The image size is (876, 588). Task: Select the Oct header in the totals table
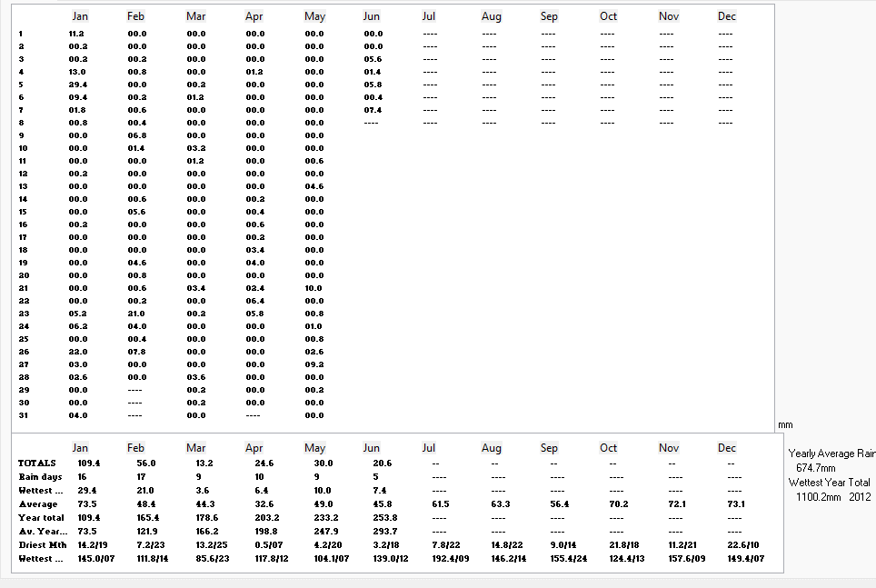(x=609, y=448)
